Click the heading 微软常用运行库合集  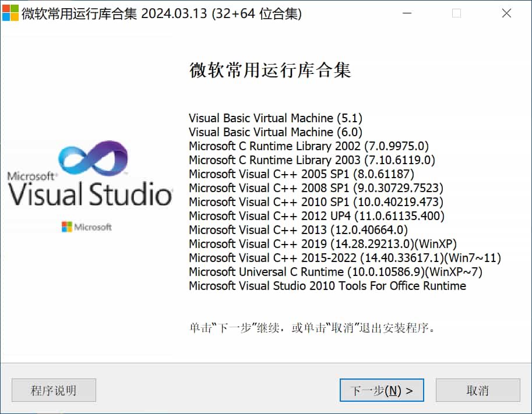(270, 70)
